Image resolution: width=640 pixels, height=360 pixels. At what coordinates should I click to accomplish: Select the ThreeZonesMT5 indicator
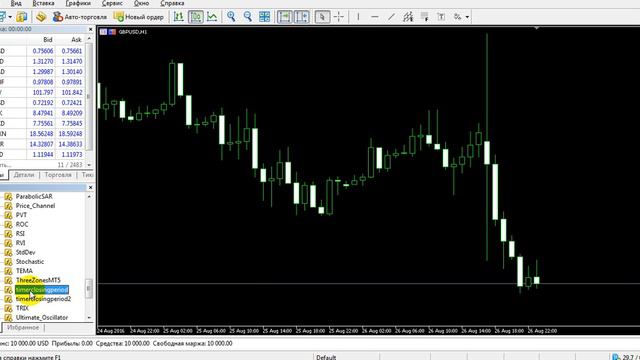[x=38, y=280]
